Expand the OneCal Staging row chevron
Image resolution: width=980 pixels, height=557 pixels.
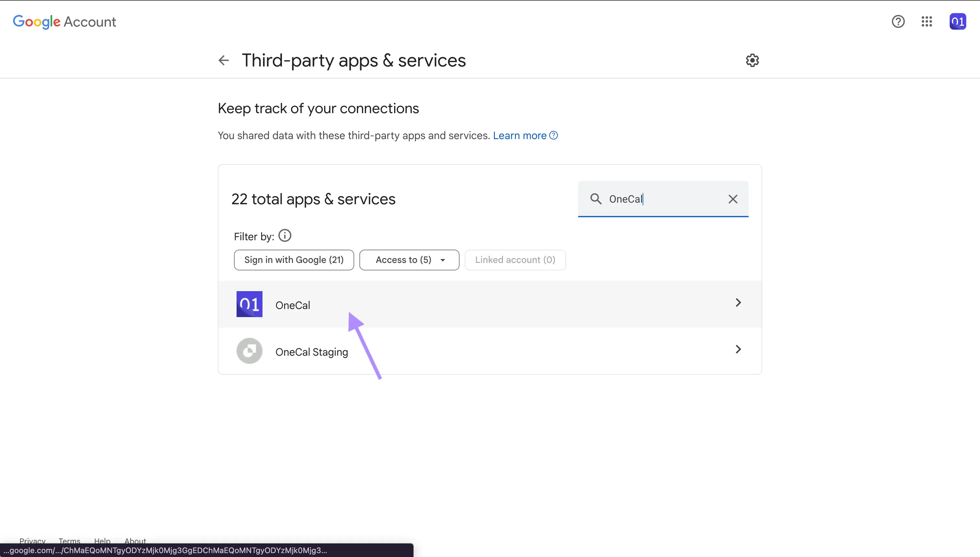(738, 349)
